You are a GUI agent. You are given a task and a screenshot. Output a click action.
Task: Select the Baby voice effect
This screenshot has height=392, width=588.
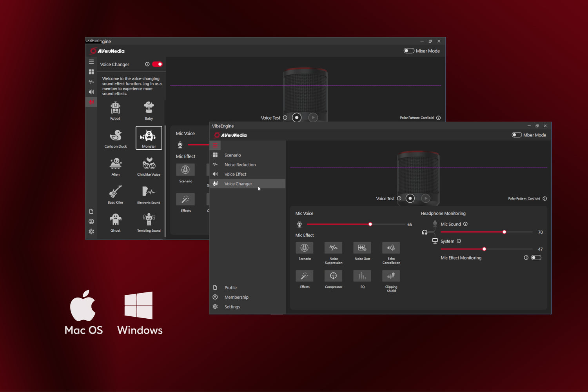(x=149, y=110)
